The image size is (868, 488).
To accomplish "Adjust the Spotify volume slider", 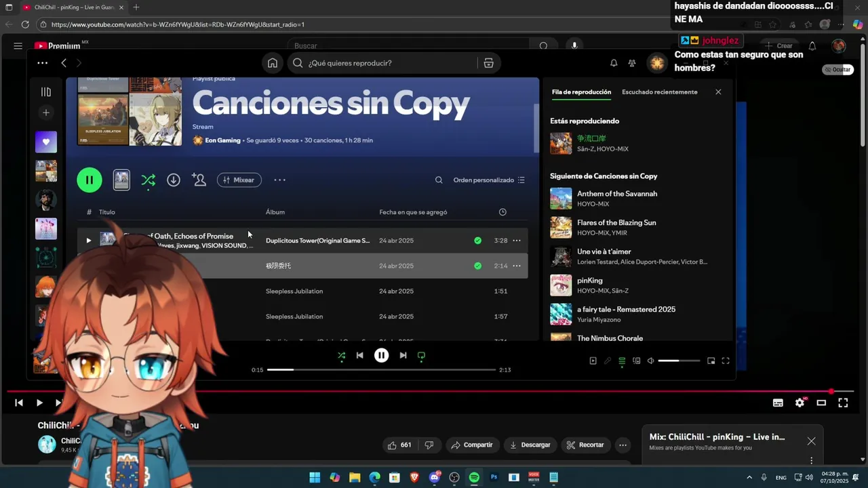I will [679, 361].
